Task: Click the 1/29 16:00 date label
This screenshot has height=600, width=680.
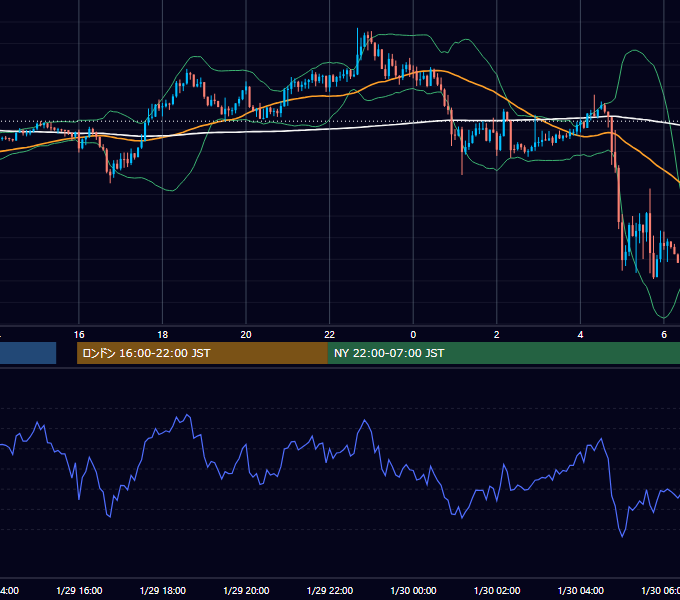Action: click(79, 590)
